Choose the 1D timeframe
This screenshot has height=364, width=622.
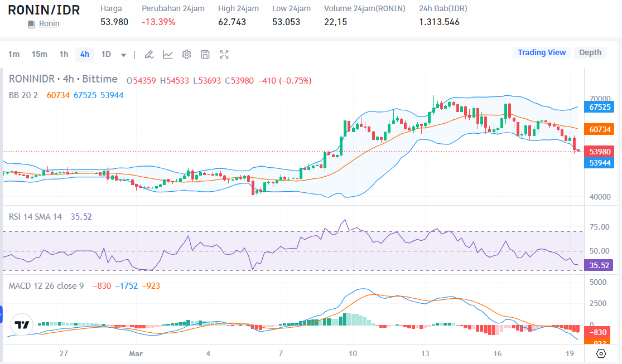click(106, 54)
